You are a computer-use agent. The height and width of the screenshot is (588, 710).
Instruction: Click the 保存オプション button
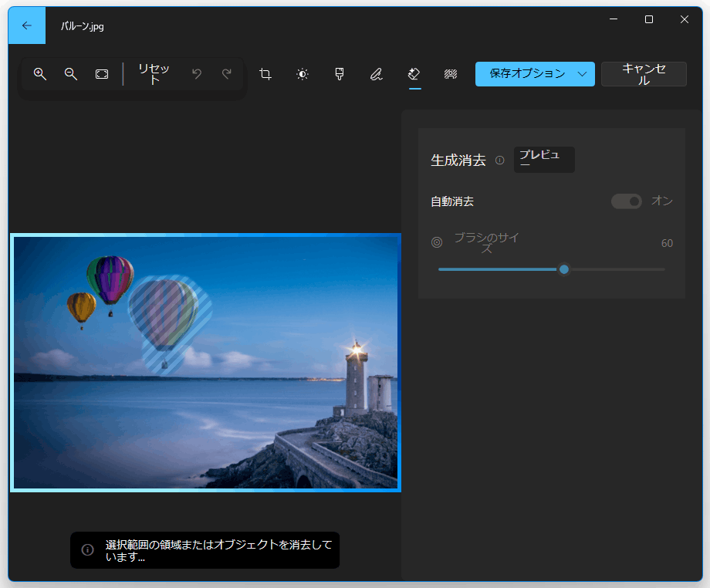528,74
